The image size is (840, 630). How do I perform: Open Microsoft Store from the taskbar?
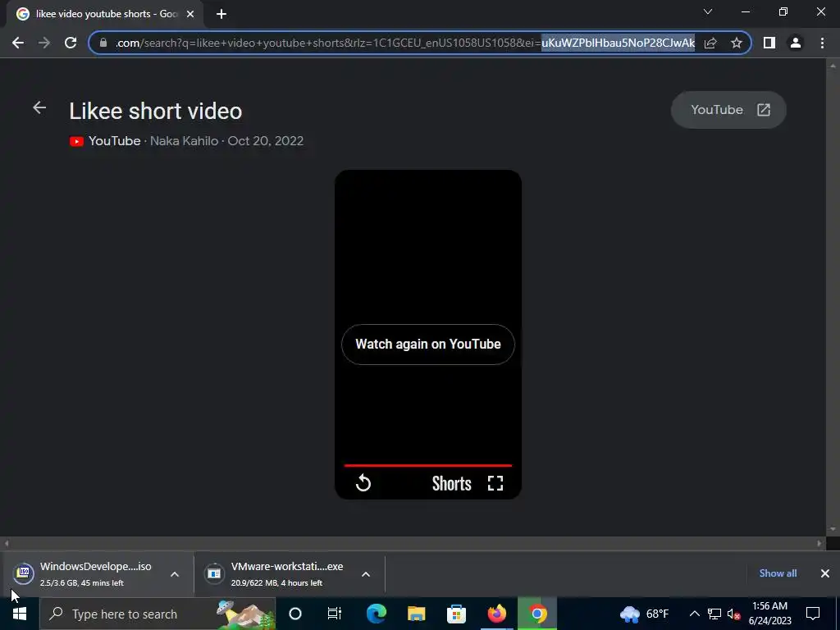(456, 614)
